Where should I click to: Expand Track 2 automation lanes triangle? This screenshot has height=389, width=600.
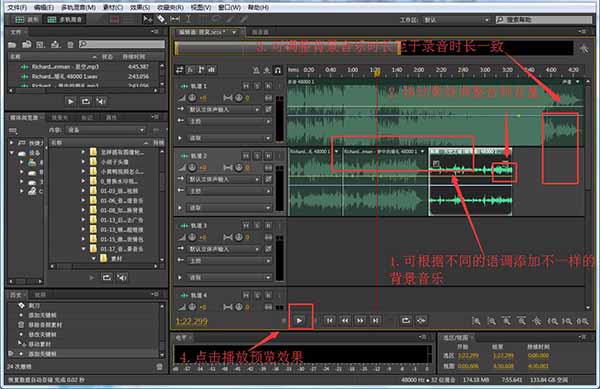(180, 208)
